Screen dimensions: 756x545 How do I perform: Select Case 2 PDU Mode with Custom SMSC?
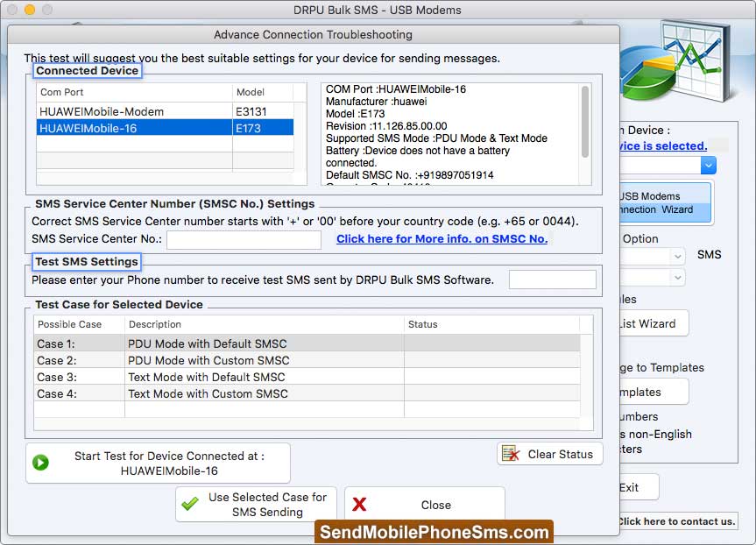pyautogui.click(x=307, y=360)
